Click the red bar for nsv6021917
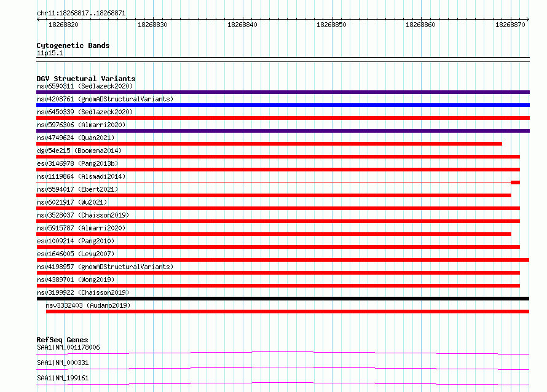547x392 pixels. [x=278, y=208]
